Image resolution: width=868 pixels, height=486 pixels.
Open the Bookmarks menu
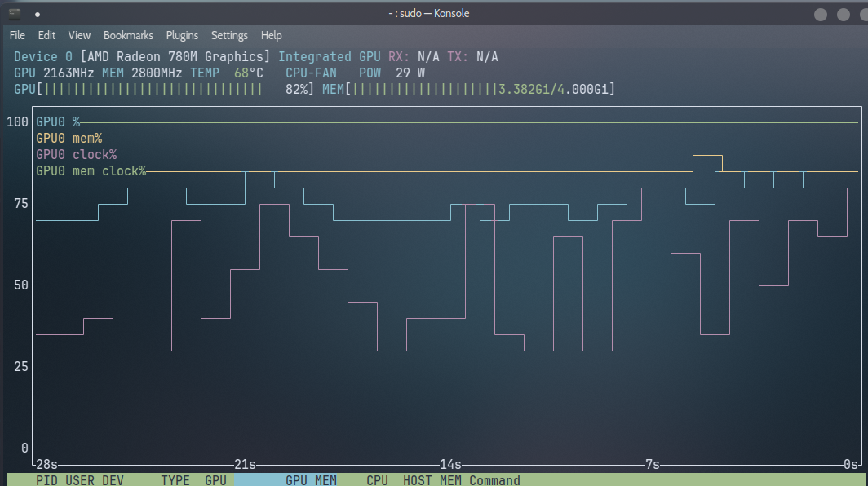point(128,35)
